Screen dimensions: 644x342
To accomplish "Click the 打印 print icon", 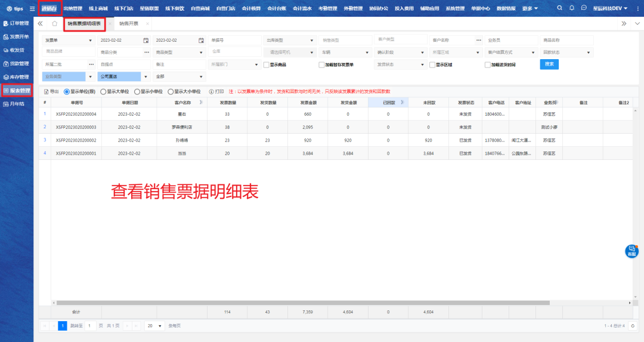I will point(212,92).
